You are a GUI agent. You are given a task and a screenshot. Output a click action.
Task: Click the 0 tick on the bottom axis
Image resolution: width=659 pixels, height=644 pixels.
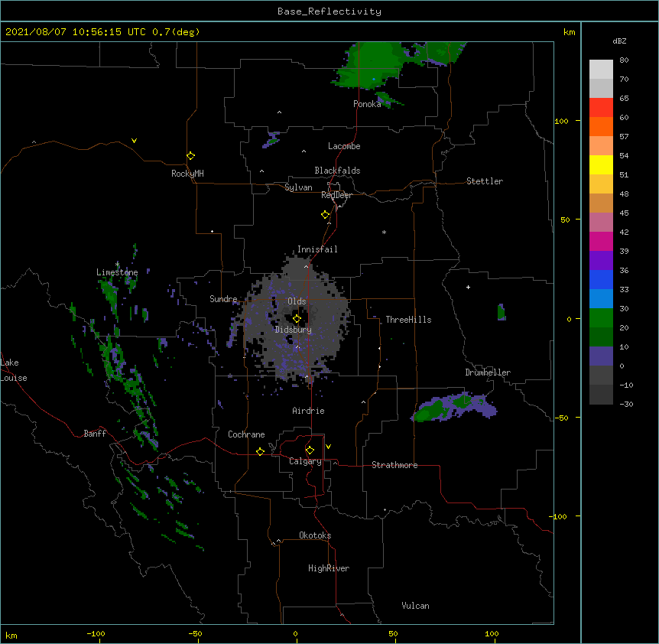[295, 633]
